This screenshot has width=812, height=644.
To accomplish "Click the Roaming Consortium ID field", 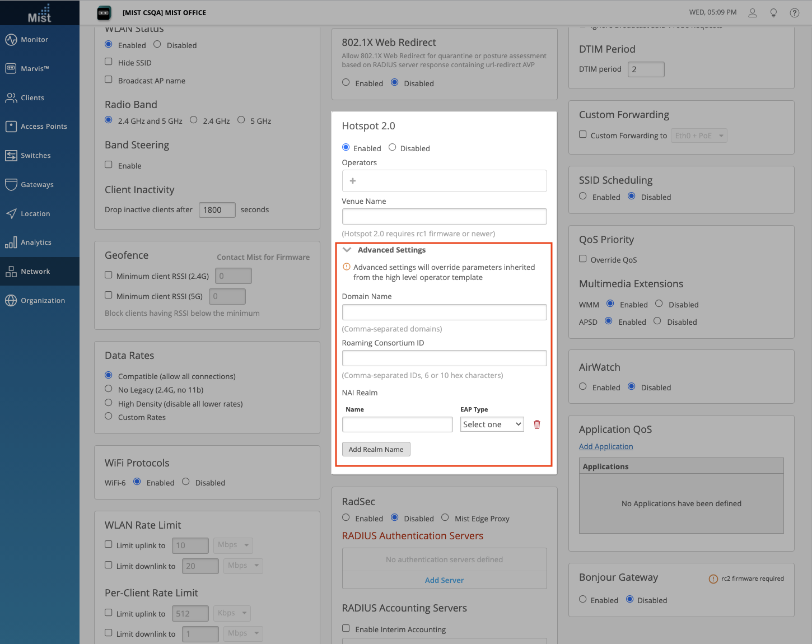I will 444,358.
